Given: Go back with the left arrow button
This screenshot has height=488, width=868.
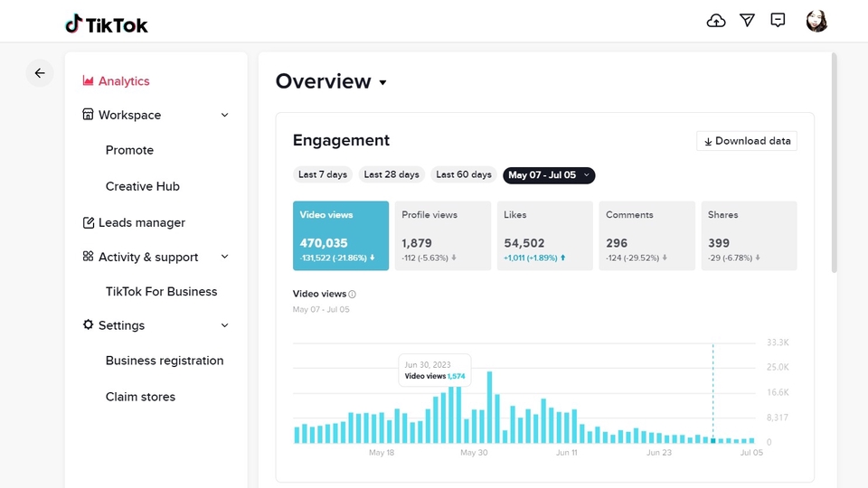Looking at the screenshot, I should [x=40, y=73].
